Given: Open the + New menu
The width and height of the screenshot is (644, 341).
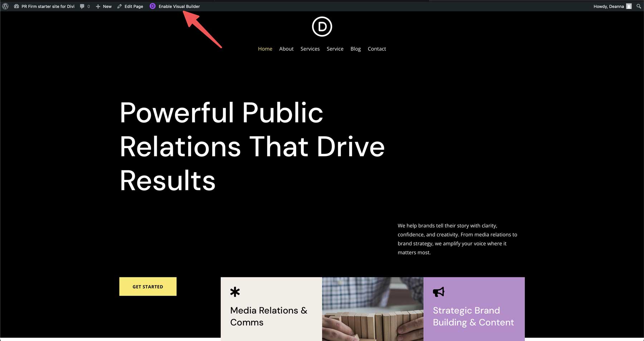Looking at the screenshot, I should click(103, 6).
